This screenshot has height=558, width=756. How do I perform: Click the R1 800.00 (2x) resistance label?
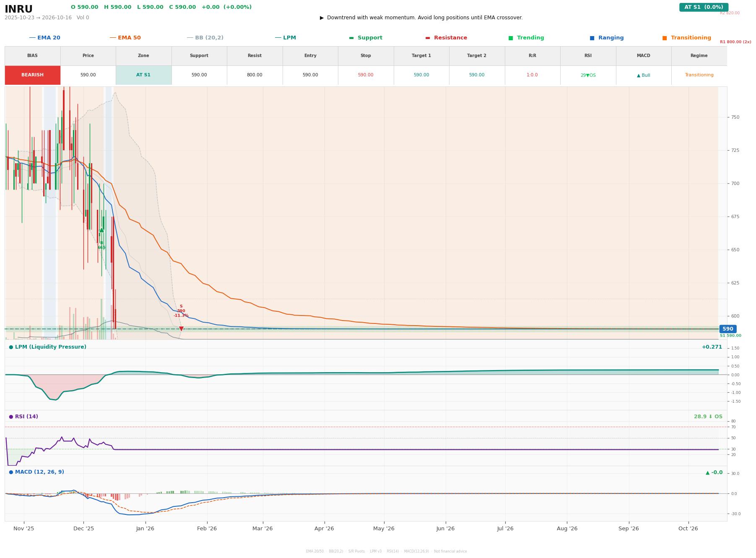(735, 42)
